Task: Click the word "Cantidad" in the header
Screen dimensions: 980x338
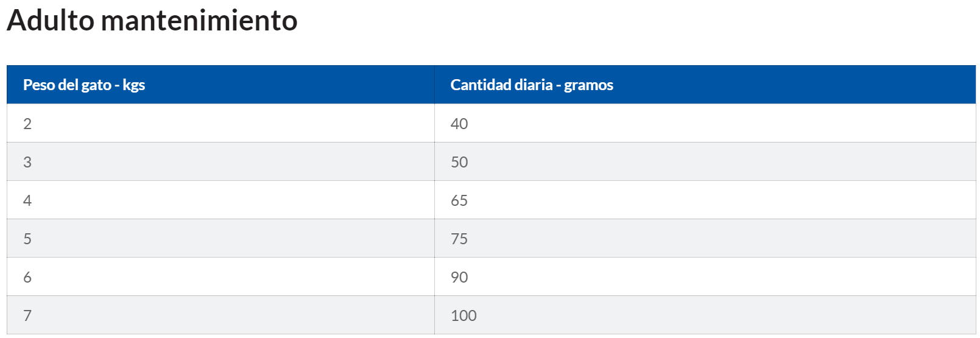Action: [x=476, y=85]
